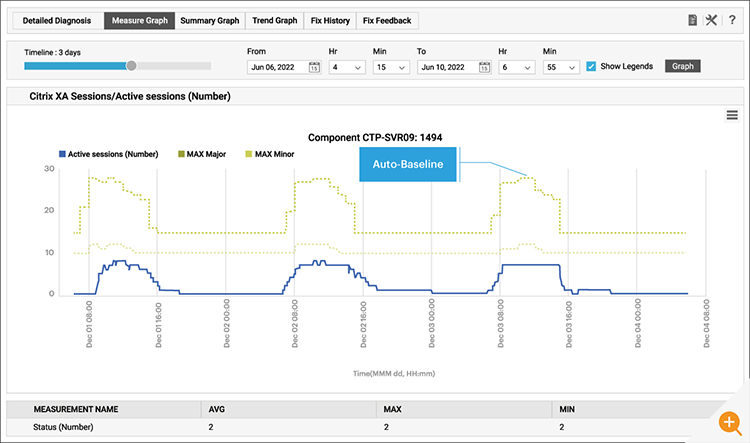Screen dimensions: 750x443
Task: Click the MIN column header
Action: coord(567,409)
